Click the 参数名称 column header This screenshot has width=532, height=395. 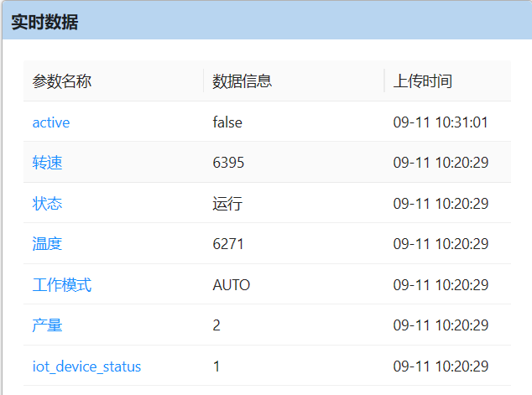click(x=62, y=81)
